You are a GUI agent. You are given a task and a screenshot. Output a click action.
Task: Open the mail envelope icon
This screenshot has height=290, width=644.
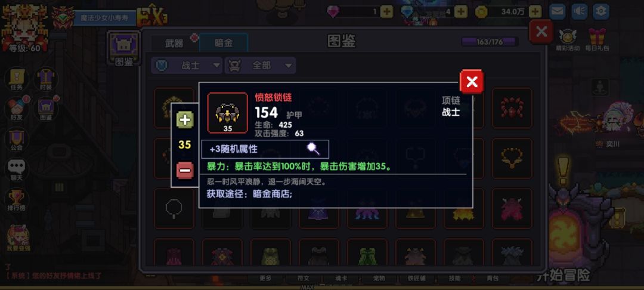click(558, 11)
